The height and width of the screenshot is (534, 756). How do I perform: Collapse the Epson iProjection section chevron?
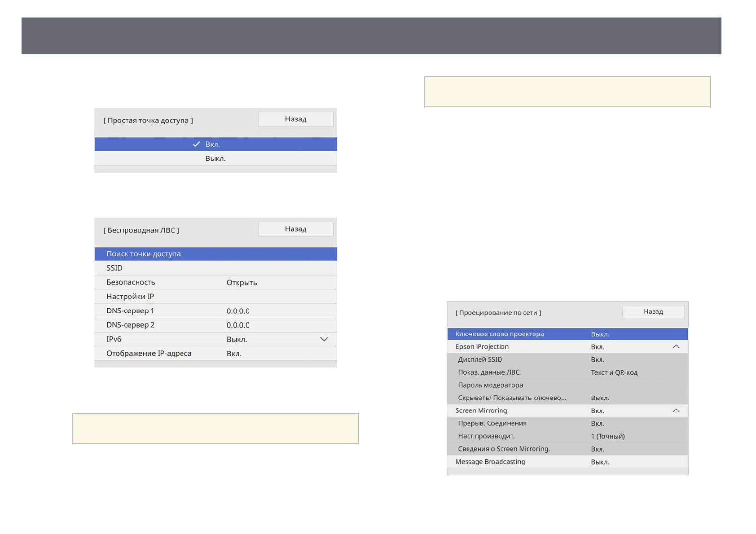click(676, 347)
